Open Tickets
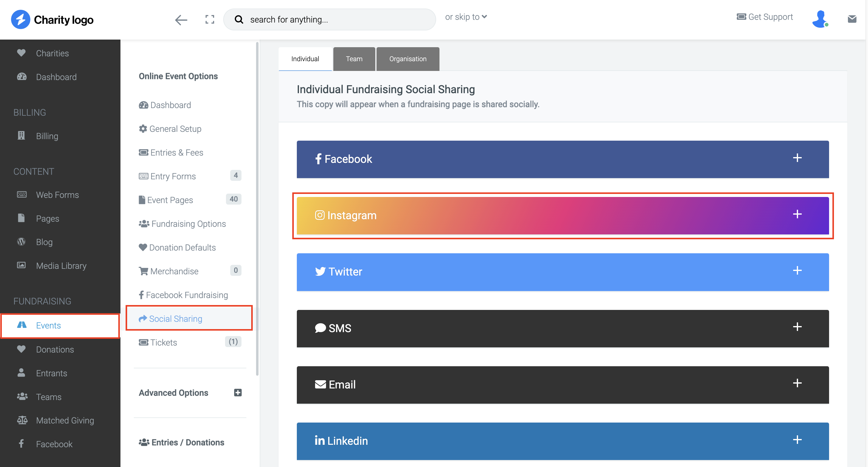This screenshot has width=868, height=467. click(x=158, y=342)
